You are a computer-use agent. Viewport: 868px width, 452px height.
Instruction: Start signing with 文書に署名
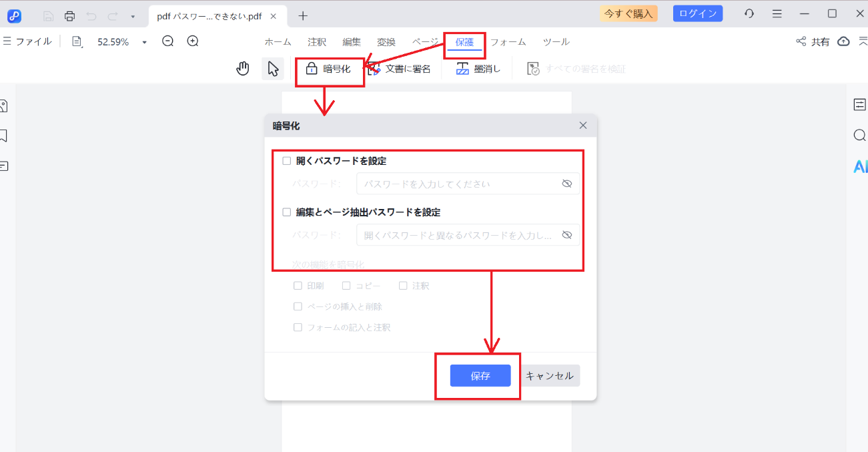pos(404,67)
